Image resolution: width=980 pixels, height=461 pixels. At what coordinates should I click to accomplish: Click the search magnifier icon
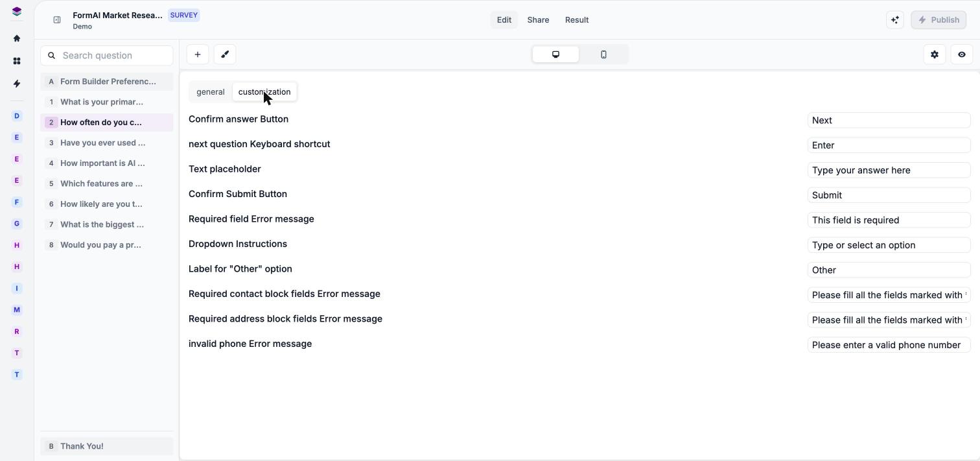[x=52, y=56]
